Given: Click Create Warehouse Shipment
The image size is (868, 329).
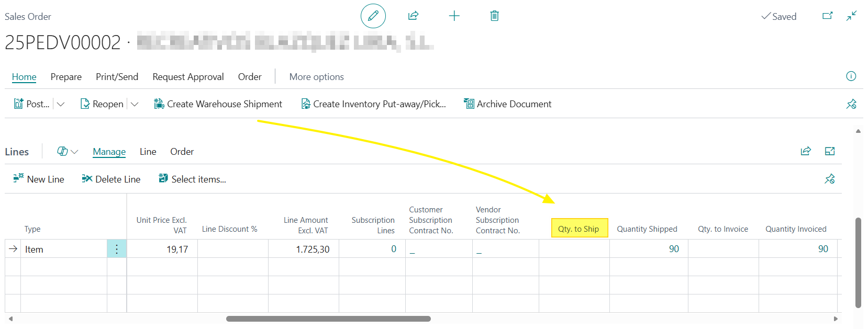Looking at the screenshot, I should click(218, 104).
